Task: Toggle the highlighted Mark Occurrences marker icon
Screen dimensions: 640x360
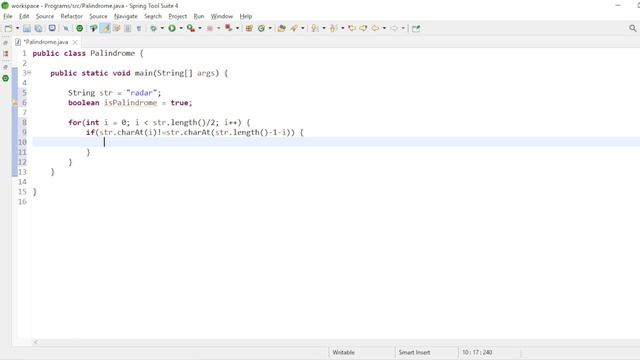Action: 105,28
